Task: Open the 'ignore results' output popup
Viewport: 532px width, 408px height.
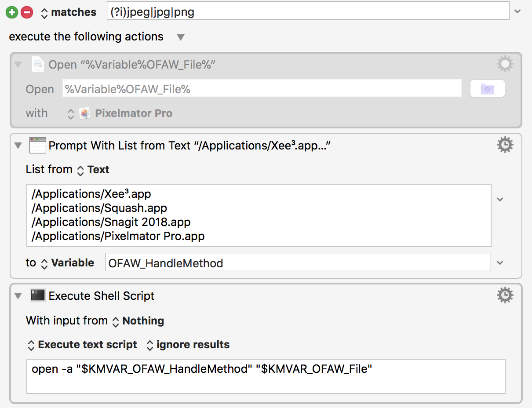Action: pos(188,345)
